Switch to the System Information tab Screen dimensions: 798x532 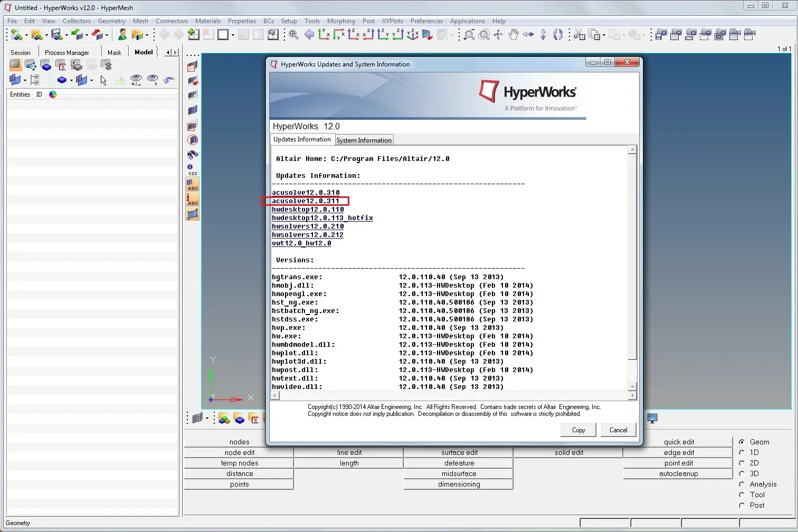click(x=364, y=140)
